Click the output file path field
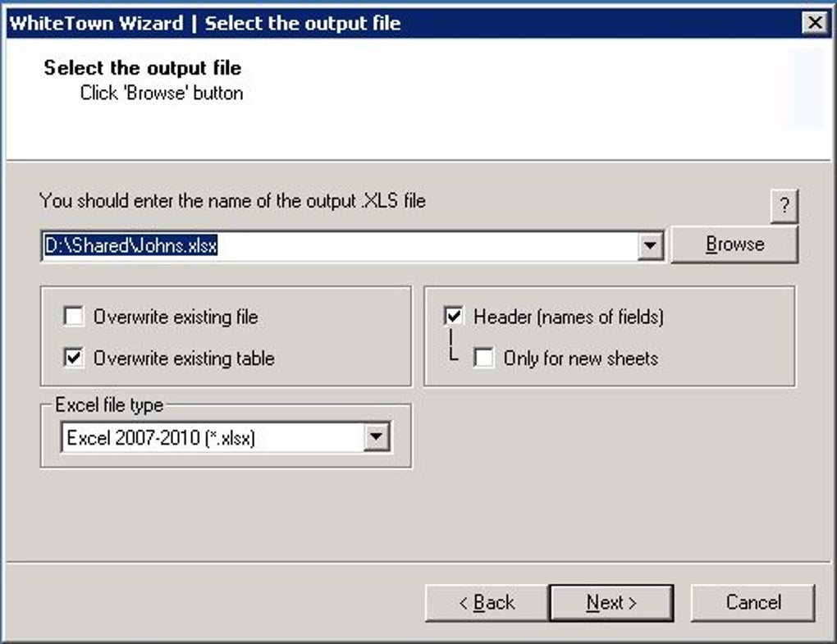The height and width of the screenshot is (644, 837). [x=340, y=246]
